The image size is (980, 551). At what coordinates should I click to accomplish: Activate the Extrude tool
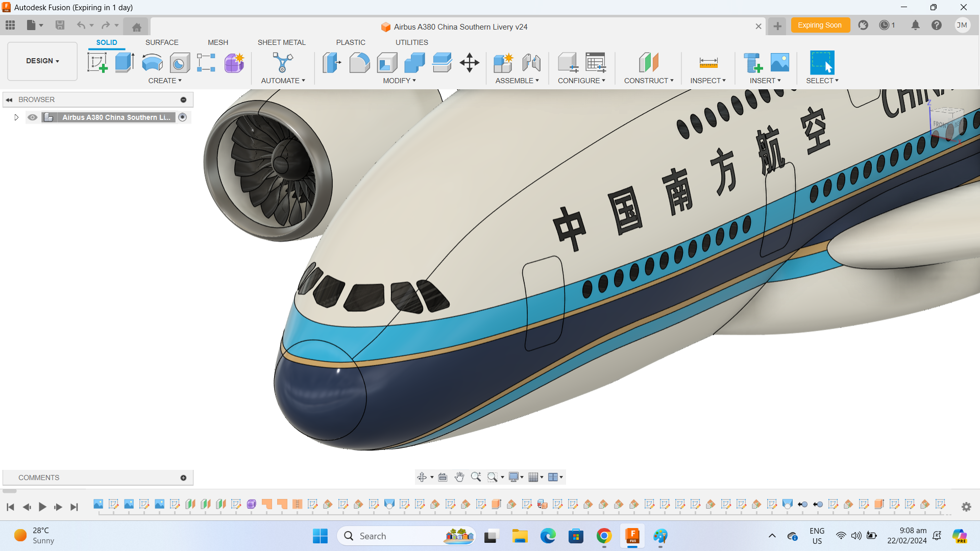coord(125,62)
